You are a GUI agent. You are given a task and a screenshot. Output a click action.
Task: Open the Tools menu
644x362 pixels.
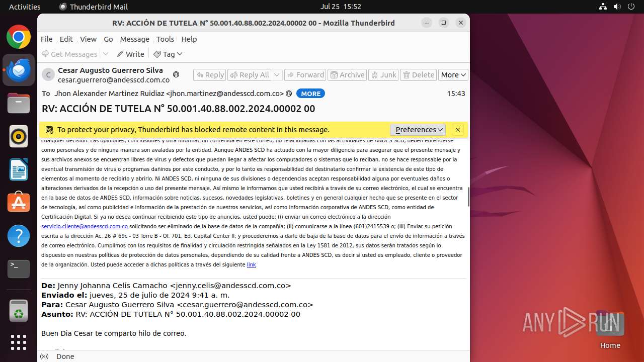[x=165, y=39]
